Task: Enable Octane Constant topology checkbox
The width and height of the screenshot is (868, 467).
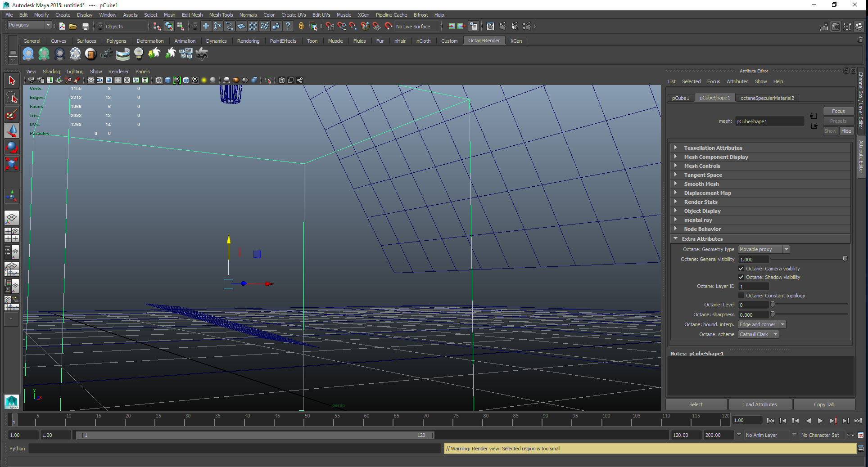Action: pyautogui.click(x=741, y=296)
